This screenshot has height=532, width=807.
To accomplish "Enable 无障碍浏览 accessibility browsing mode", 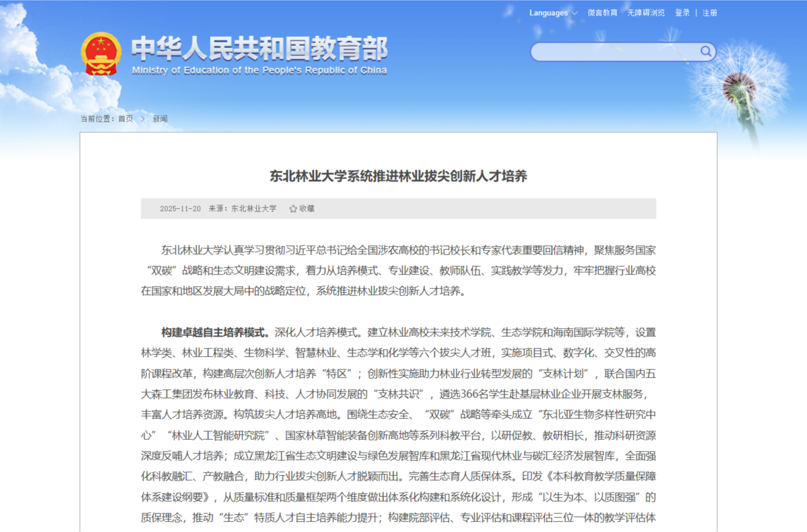I will pos(645,13).
